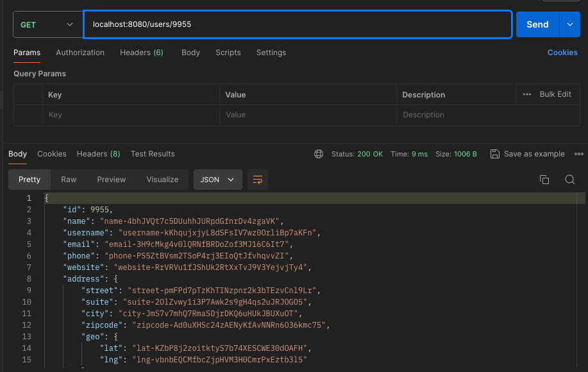Select the response Body tab
Screen dimensions: 588x372
tap(17, 154)
